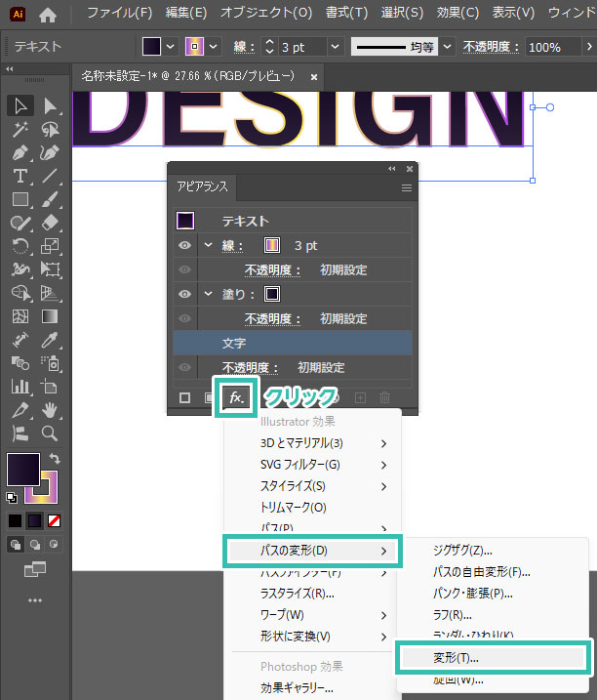Click the fx add effect button

click(x=237, y=397)
